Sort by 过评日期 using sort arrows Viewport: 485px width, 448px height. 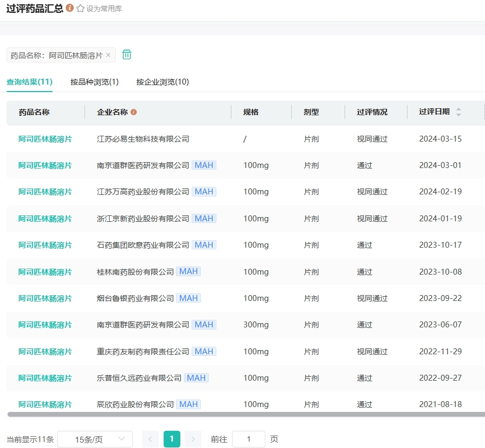pyautogui.click(x=459, y=112)
